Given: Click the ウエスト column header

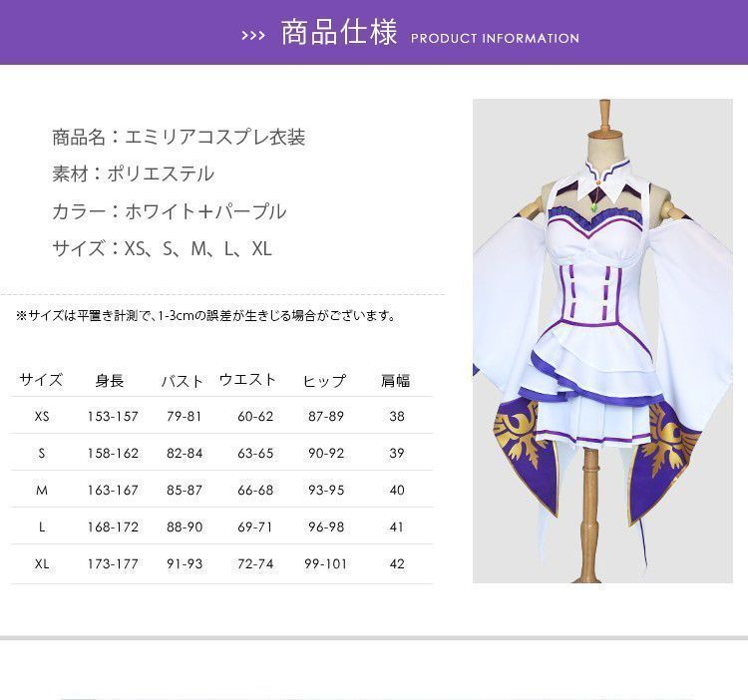Looking at the screenshot, I should pyautogui.click(x=247, y=380).
